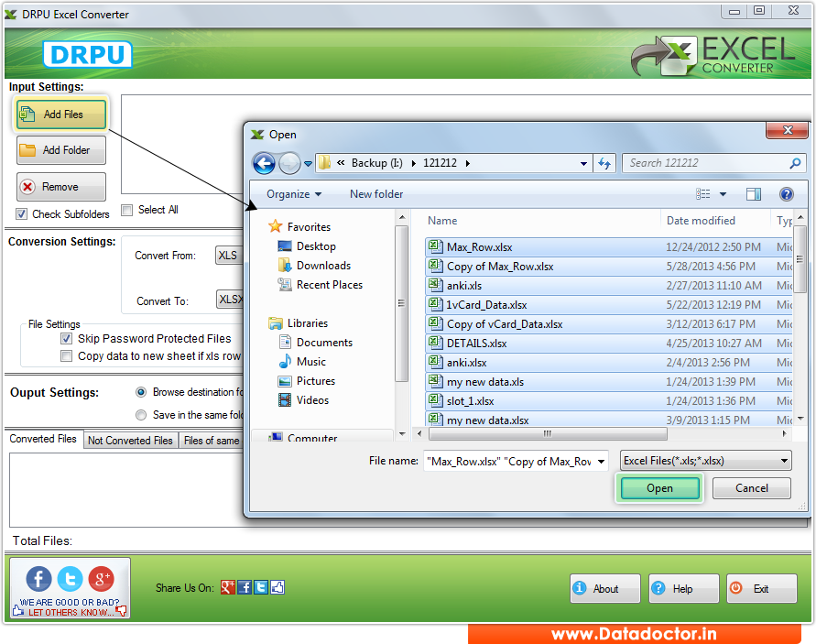
Task: Click small Facebook share icon
Action: pos(245,587)
